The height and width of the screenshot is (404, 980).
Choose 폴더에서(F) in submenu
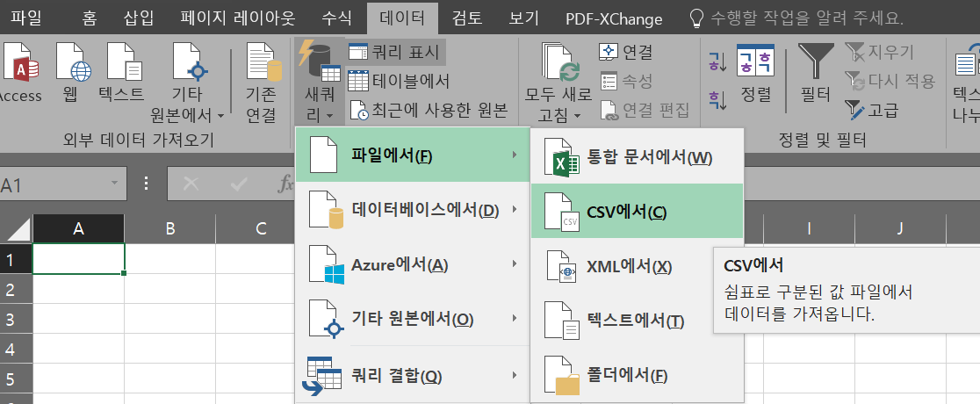pyautogui.click(x=637, y=376)
